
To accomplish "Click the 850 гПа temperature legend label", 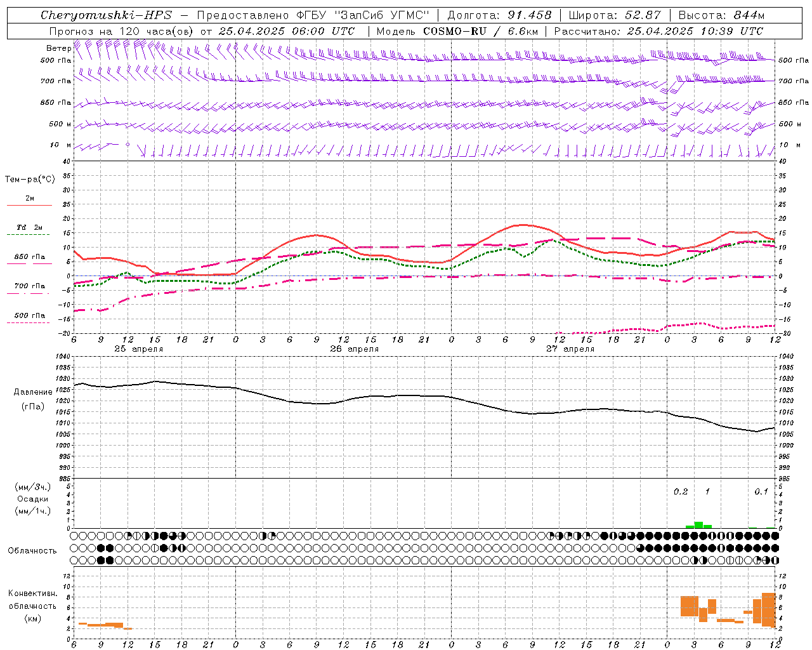I will (x=30, y=257).
